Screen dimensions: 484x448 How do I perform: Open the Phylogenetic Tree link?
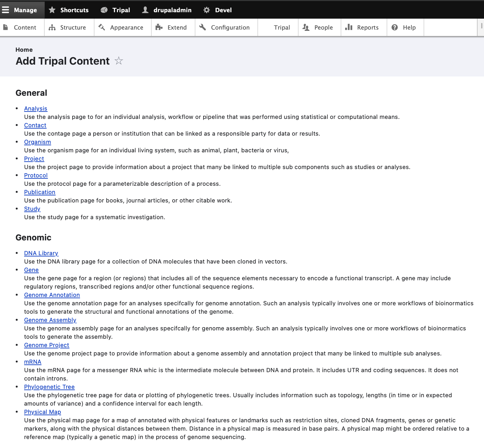49,387
